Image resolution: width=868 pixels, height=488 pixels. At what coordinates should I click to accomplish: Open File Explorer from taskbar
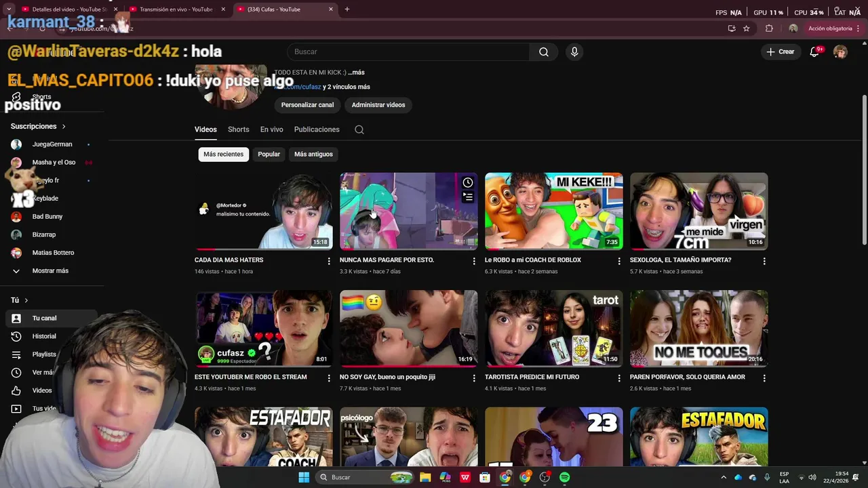[x=425, y=478]
